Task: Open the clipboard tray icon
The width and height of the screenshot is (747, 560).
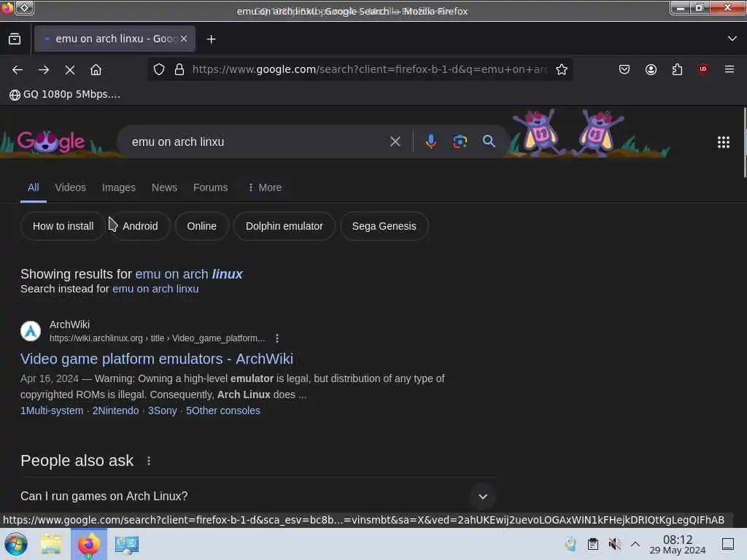Action: click(x=592, y=544)
